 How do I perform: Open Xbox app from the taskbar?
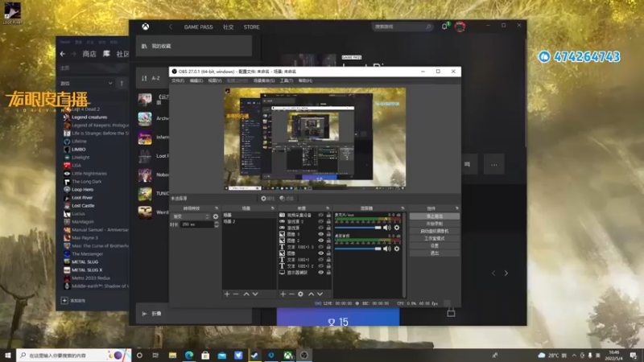pos(288,355)
